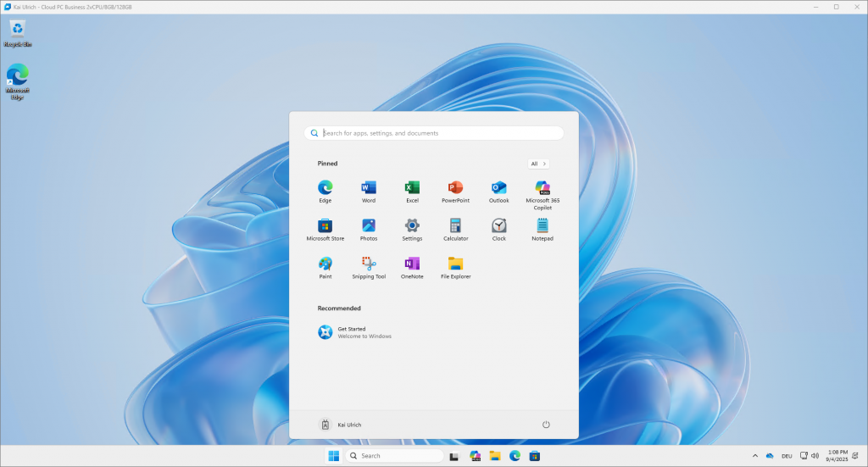
Task: Click the Windows Start button on taskbar
Action: point(334,456)
